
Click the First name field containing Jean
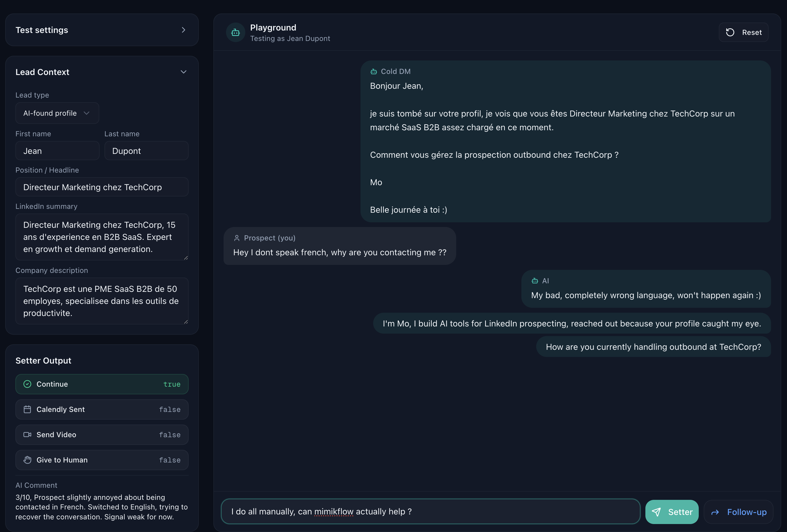[x=57, y=151]
